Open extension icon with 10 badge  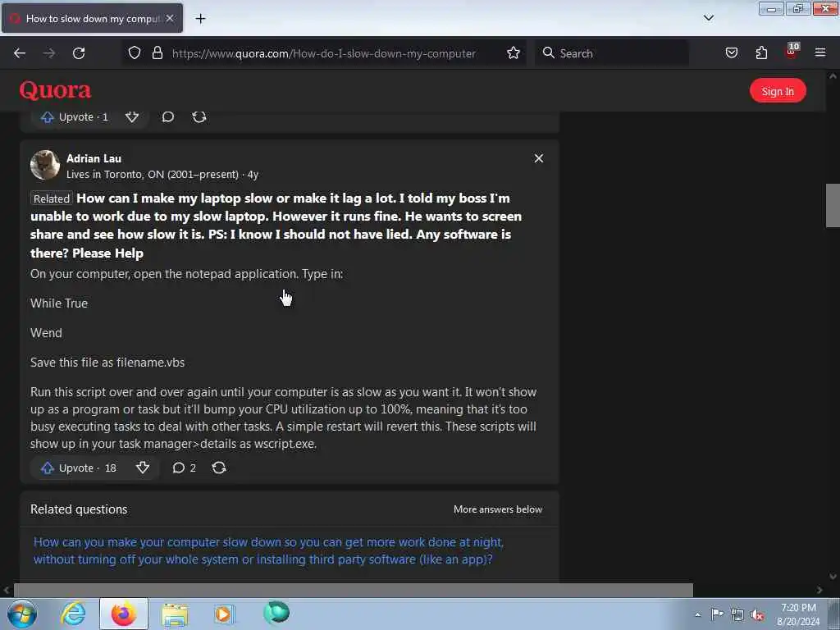[x=792, y=52]
